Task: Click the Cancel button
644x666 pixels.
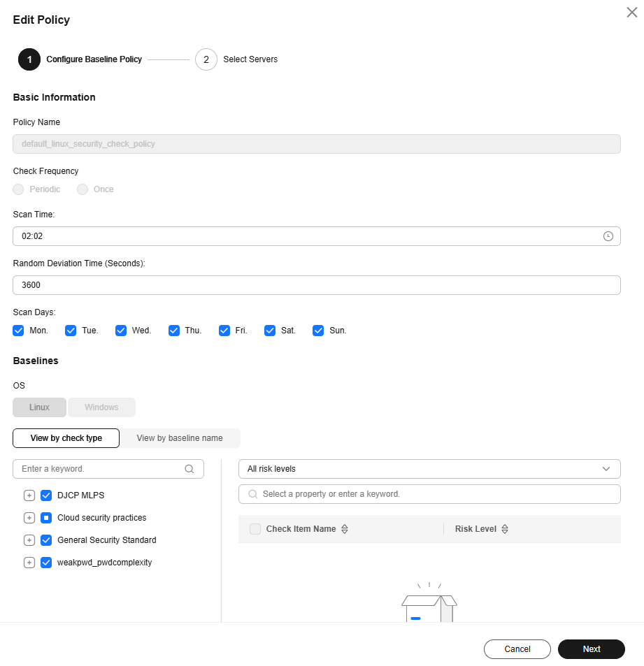Action: click(517, 649)
